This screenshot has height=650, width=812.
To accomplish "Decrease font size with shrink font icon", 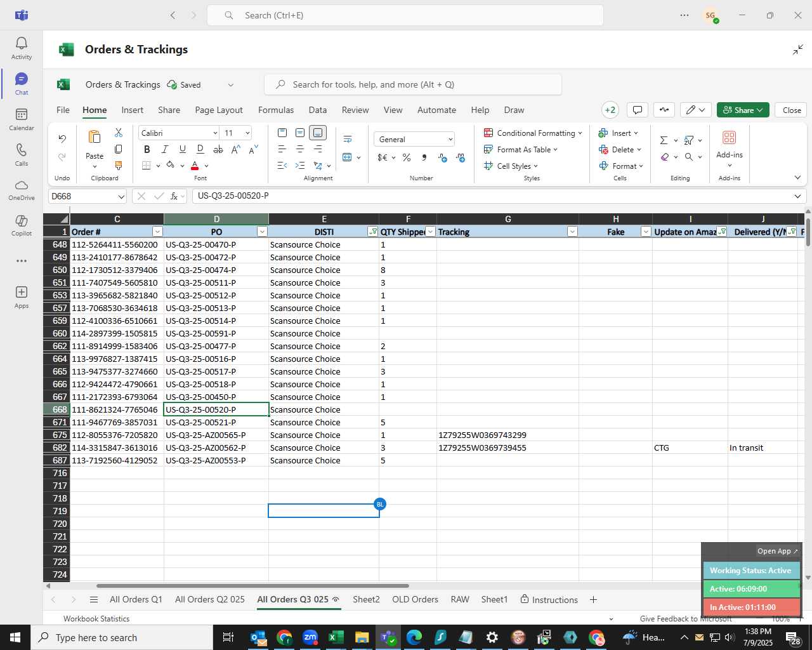I will (253, 149).
